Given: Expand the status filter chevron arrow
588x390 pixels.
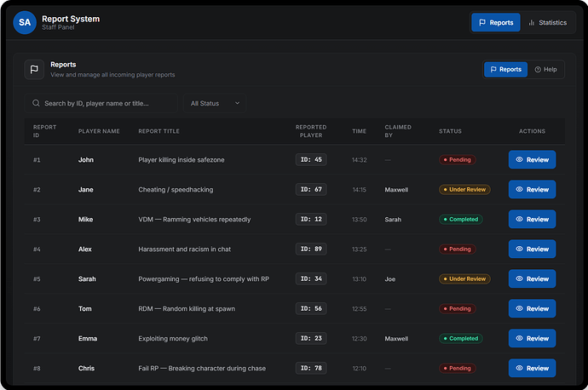Looking at the screenshot, I should tap(237, 103).
